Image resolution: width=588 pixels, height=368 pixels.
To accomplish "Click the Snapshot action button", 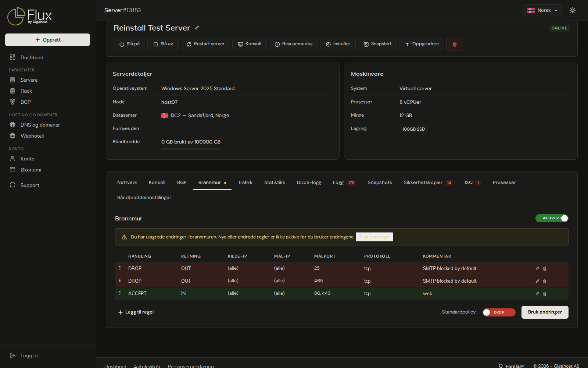I will tap(377, 44).
